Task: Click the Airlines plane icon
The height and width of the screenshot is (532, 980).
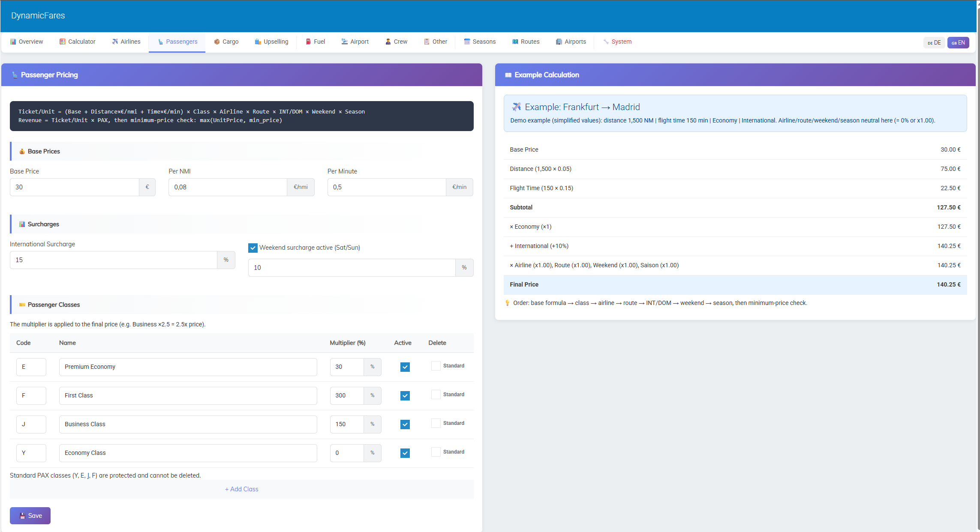Action: 115,42
